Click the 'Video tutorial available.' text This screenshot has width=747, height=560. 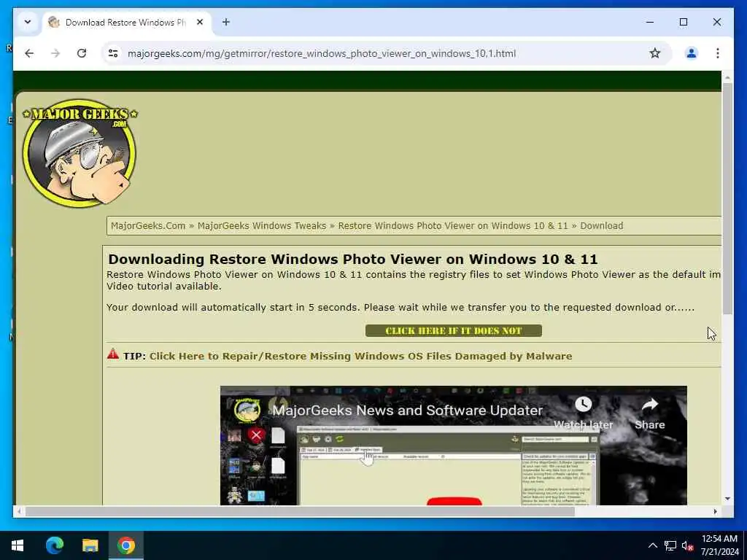point(164,286)
